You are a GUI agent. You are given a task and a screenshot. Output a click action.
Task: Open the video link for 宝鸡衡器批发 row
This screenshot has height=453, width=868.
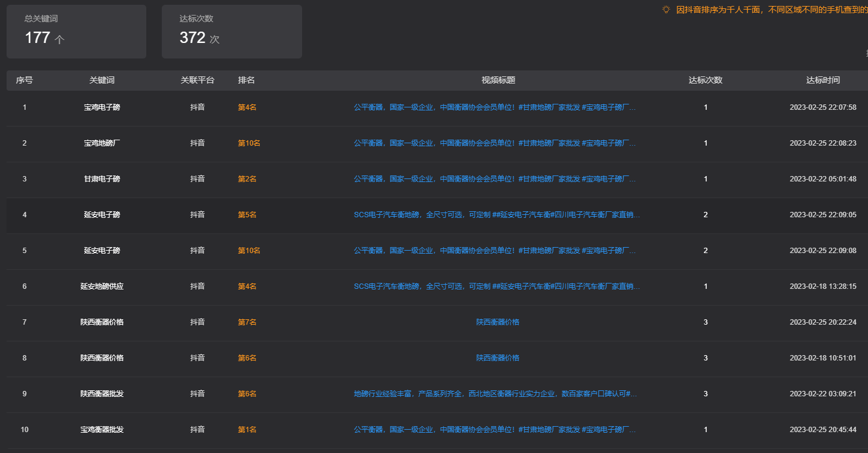click(x=494, y=430)
